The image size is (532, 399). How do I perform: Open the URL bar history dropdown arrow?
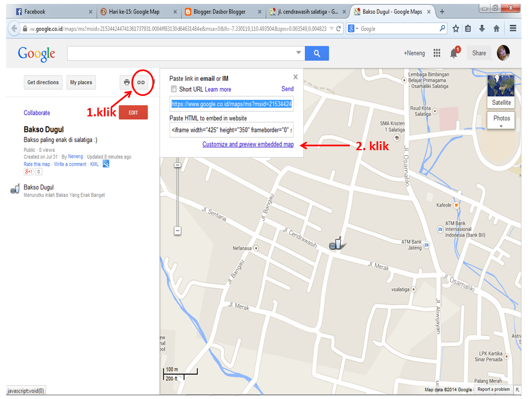[x=331, y=29]
